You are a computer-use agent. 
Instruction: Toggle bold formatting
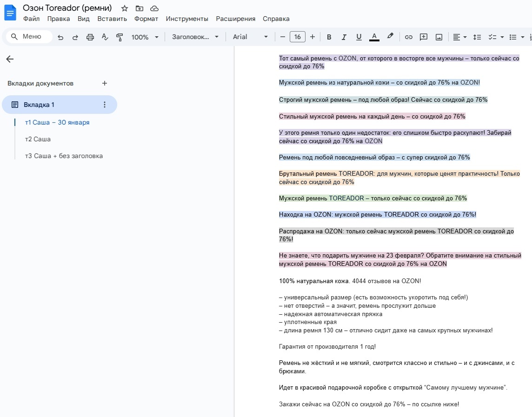329,37
